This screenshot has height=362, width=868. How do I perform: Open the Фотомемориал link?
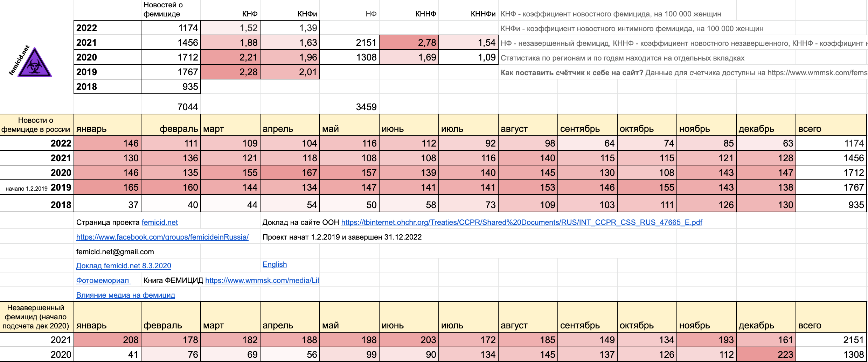click(103, 281)
